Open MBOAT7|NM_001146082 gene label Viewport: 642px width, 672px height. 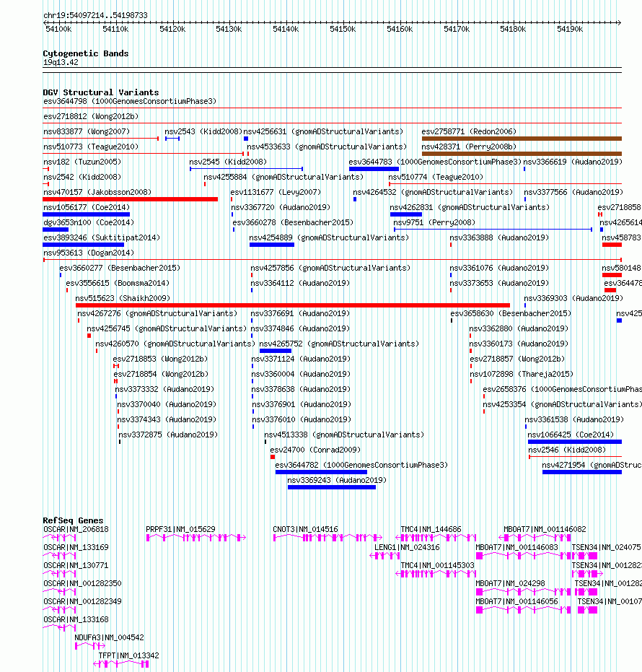[x=545, y=530]
